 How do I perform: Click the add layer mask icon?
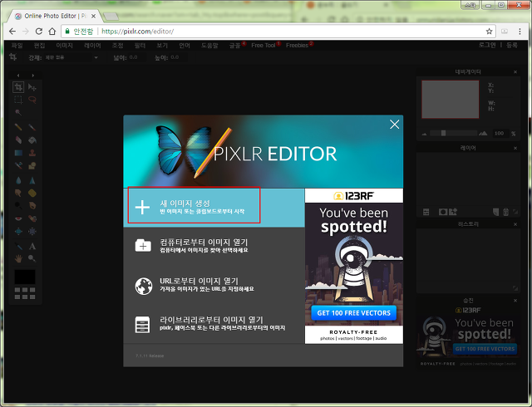[x=442, y=212]
